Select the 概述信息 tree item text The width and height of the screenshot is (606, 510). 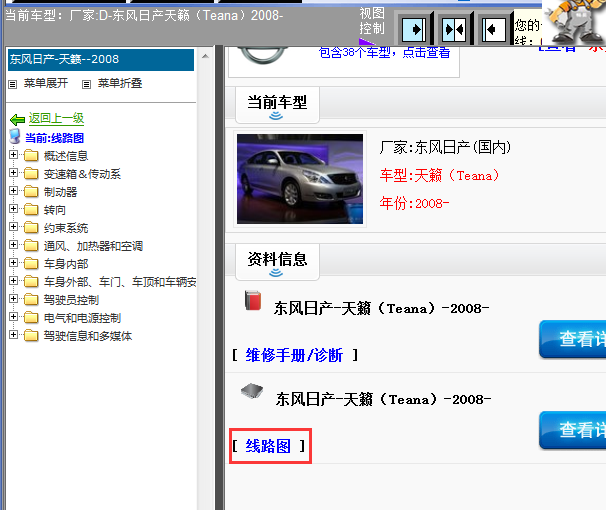[x=66, y=156]
